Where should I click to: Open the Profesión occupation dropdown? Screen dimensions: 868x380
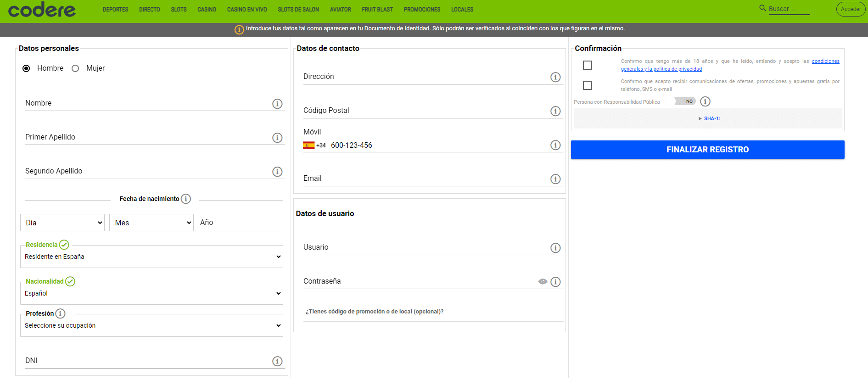(151, 325)
